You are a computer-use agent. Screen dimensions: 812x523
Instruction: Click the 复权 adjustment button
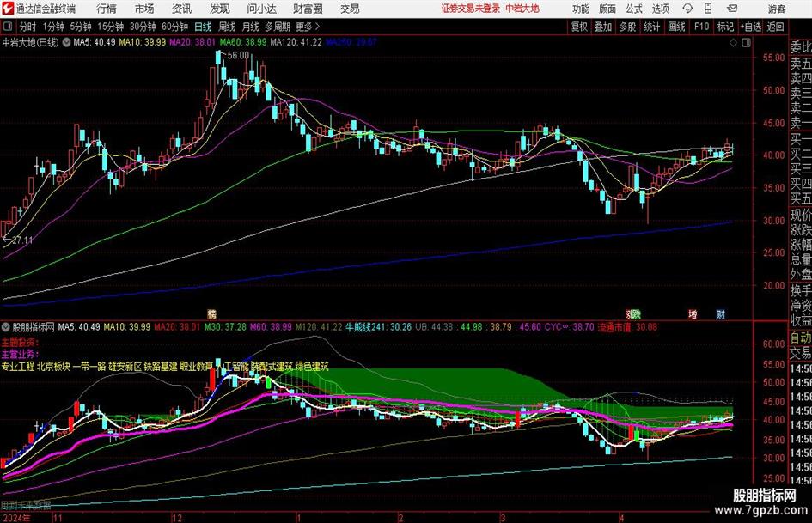[579, 27]
